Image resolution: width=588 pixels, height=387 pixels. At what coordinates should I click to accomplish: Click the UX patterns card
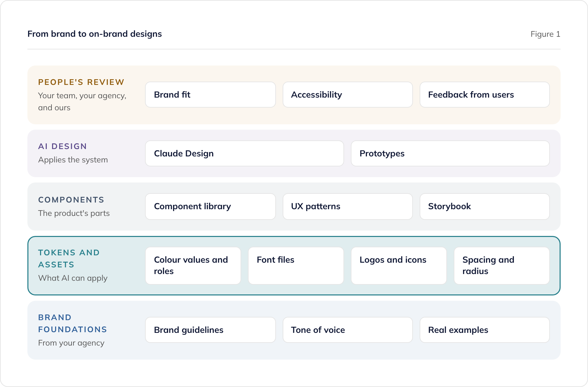click(x=347, y=207)
